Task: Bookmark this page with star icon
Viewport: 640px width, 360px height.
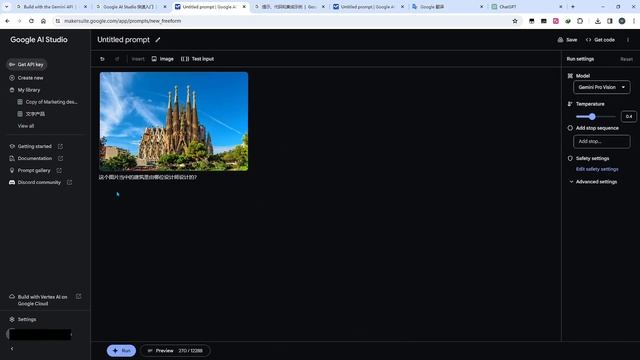Action: pos(515,21)
